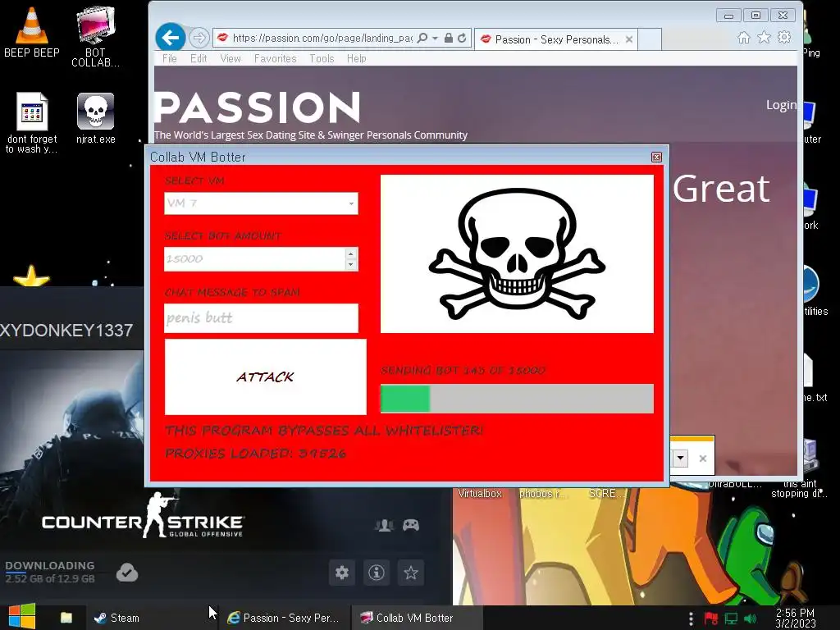
Task: Open File Explorer from the taskbar
Action: (x=66, y=618)
